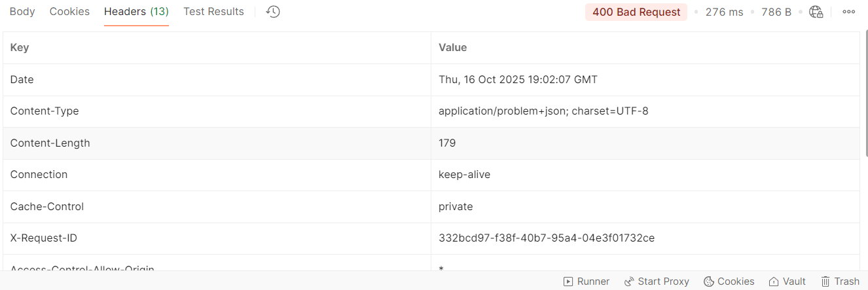Open the Test Results tab
This screenshot has height=290, width=868.
pos(213,12)
